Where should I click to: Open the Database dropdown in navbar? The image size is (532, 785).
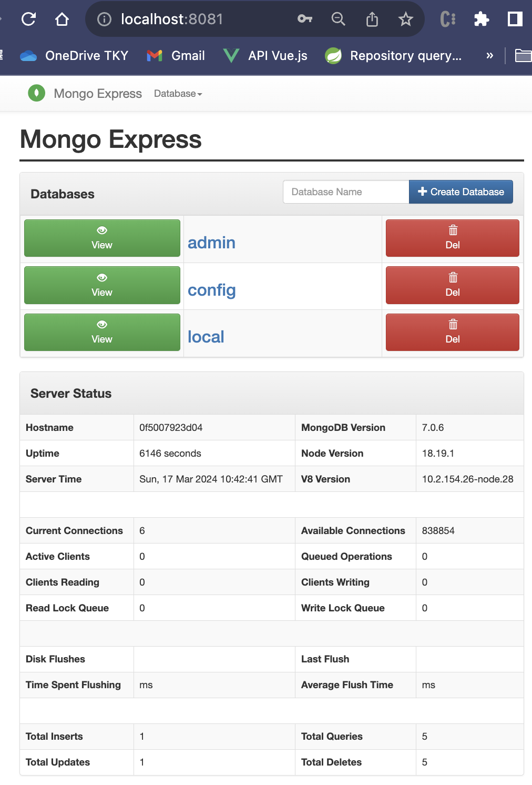pos(178,94)
